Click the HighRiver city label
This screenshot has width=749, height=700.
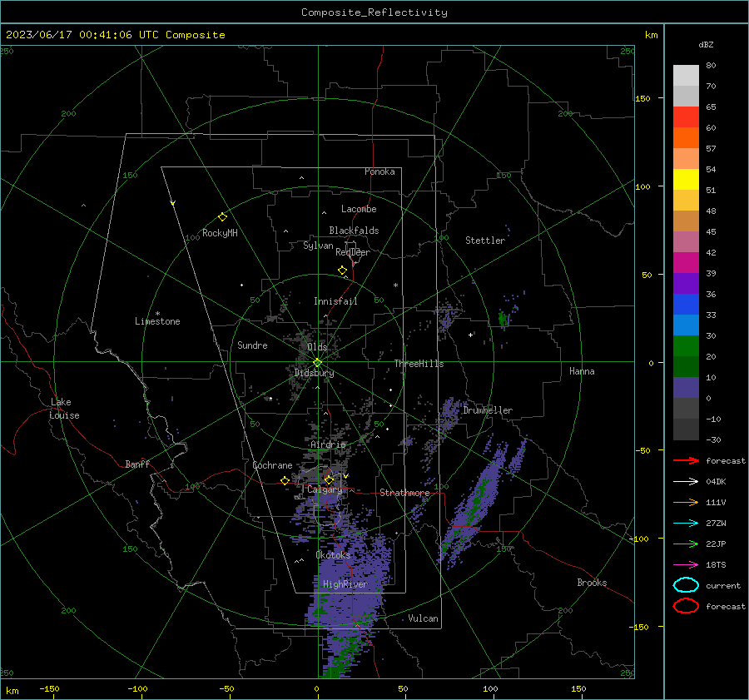click(x=345, y=584)
